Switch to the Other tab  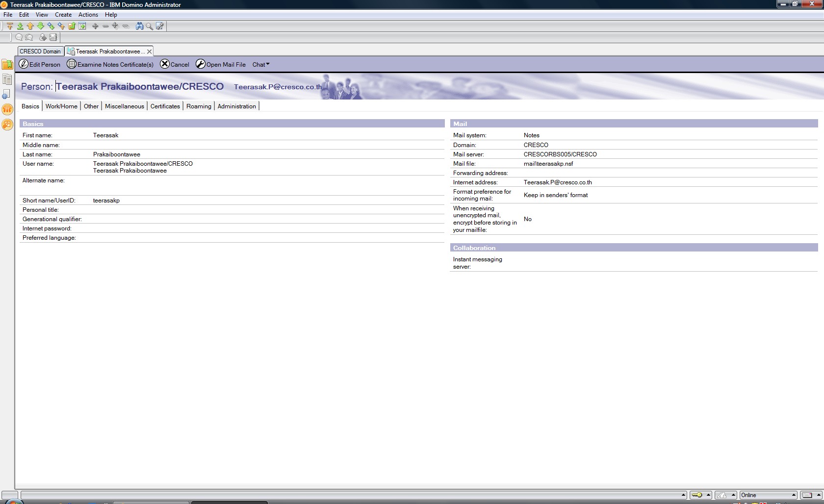pos(91,106)
